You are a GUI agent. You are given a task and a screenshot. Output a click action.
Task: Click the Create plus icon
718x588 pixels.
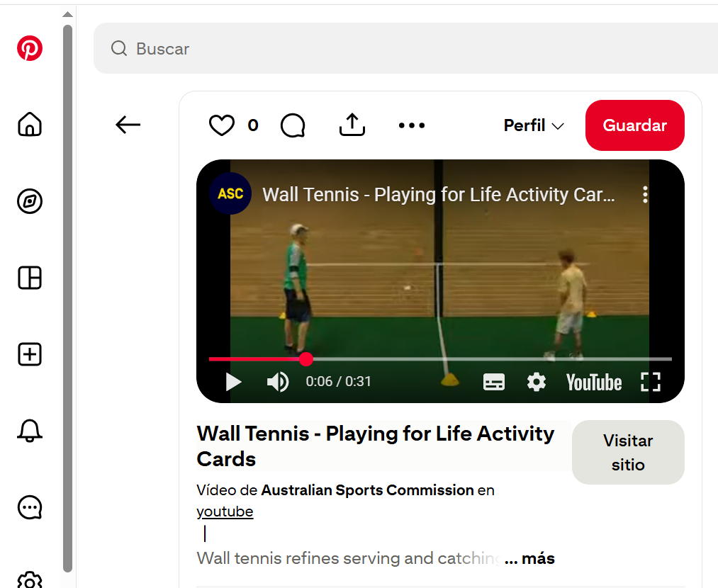30,354
